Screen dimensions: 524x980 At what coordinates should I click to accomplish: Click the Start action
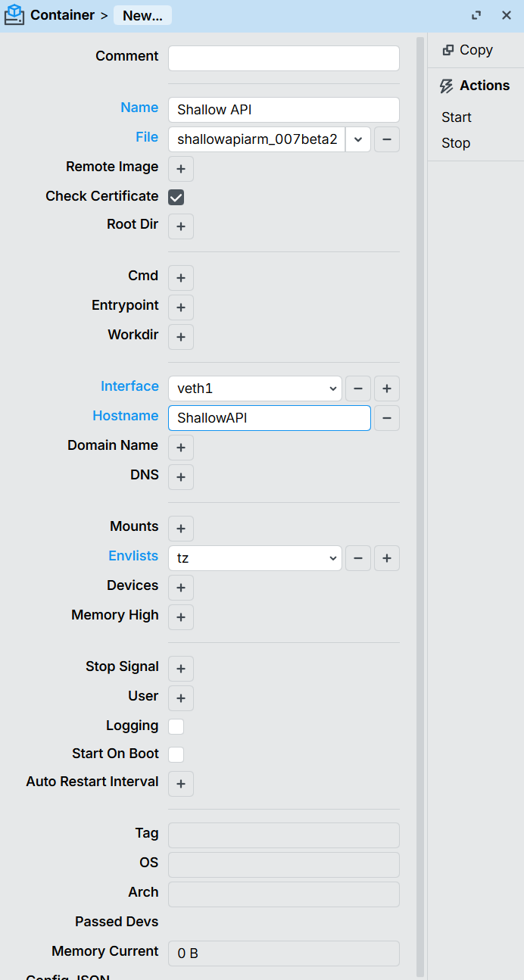tap(457, 117)
